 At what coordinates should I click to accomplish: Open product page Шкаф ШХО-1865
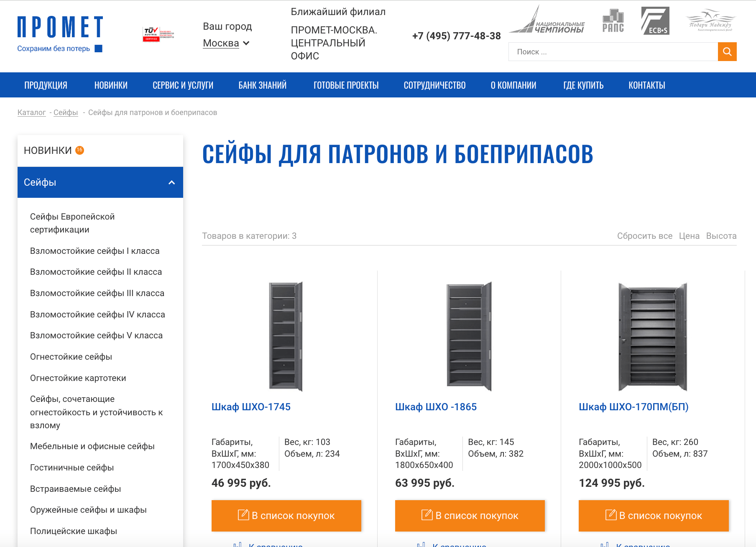coord(436,406)
